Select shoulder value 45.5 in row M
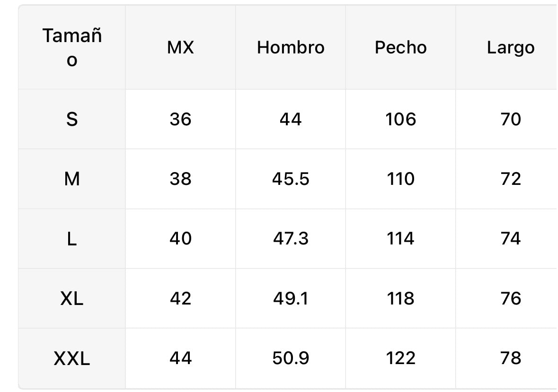 [x=291, y=179]
